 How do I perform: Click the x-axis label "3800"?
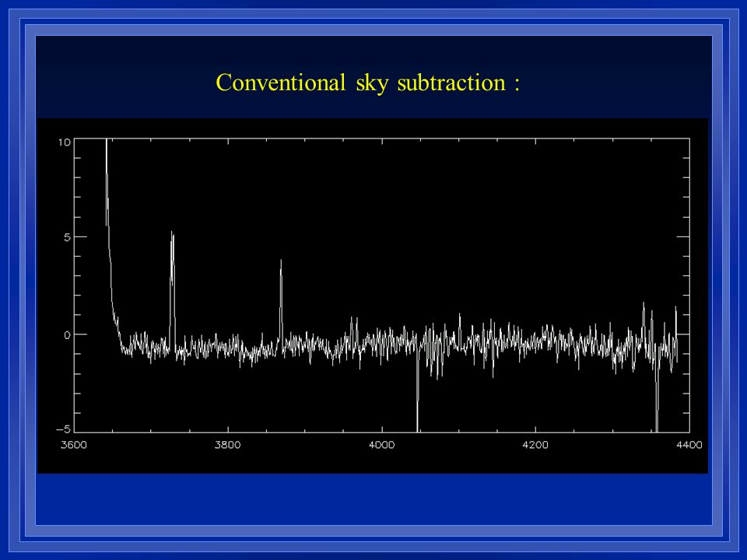click(228, 445)
